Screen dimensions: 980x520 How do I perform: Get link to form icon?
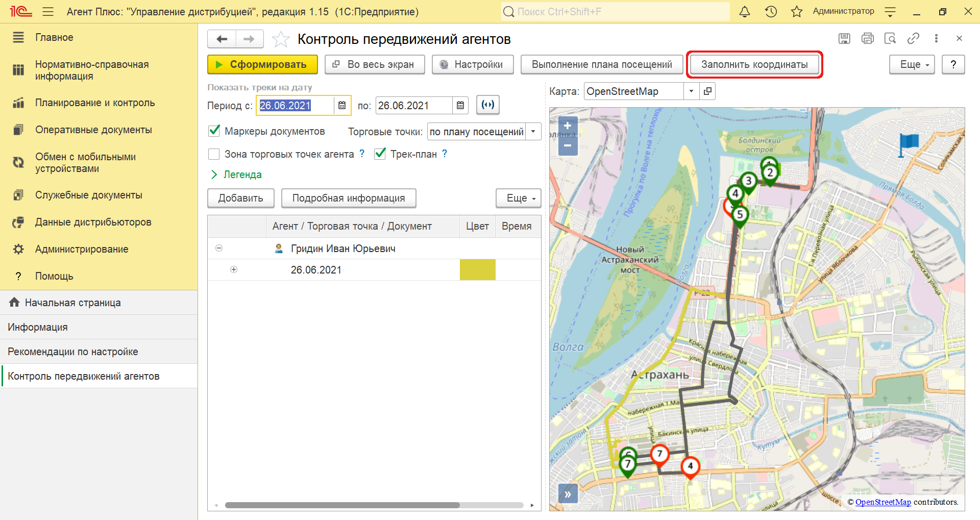coord(913,38)
